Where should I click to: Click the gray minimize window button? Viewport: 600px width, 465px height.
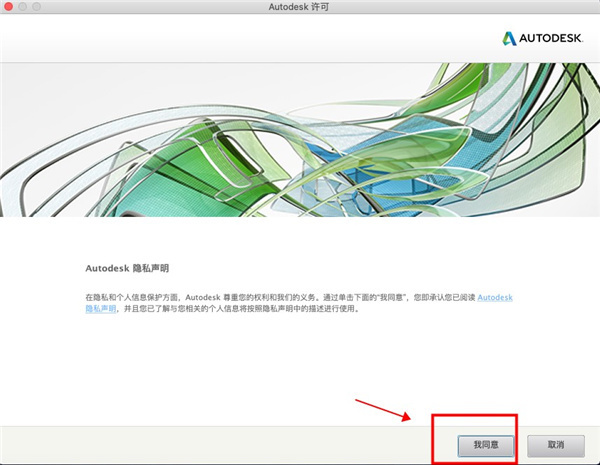point(22,7)
